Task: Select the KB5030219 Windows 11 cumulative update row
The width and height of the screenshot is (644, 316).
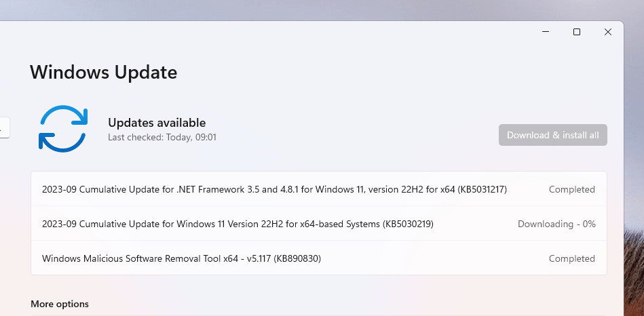Action: pos(319,224)
